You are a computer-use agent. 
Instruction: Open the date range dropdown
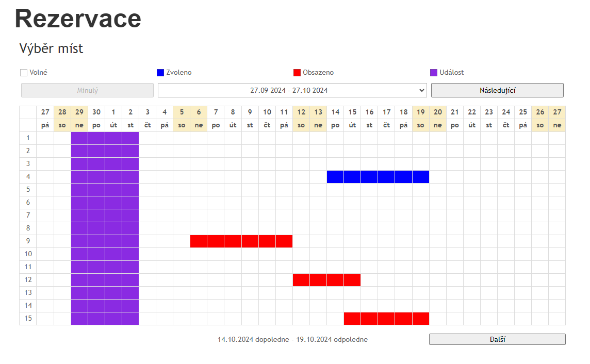292,90
